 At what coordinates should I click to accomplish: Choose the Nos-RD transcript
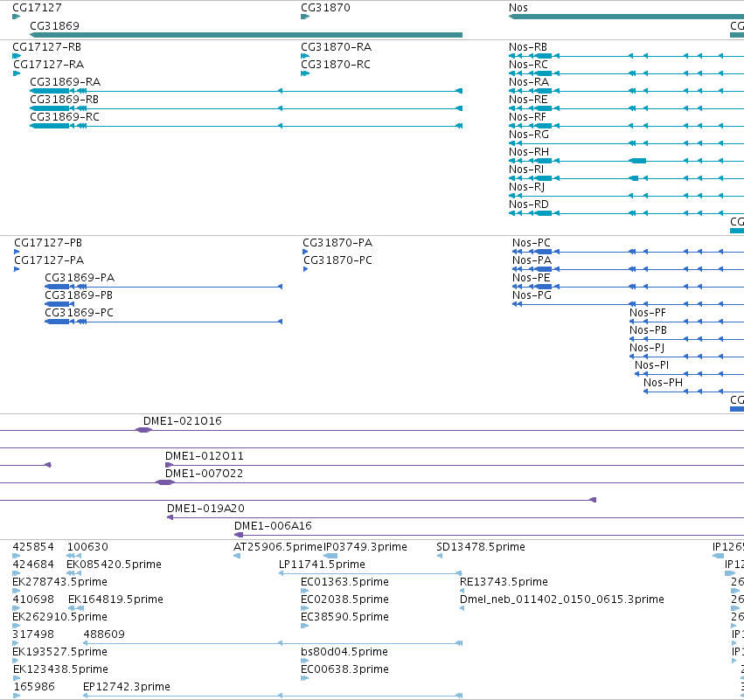(529, 204)
